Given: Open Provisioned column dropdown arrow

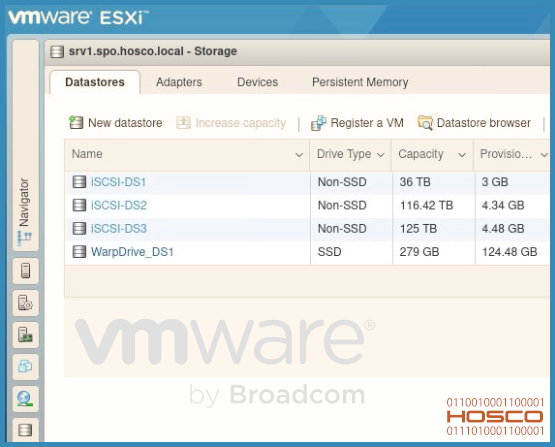Looking at the screenshot, I should tap(544, 155).
